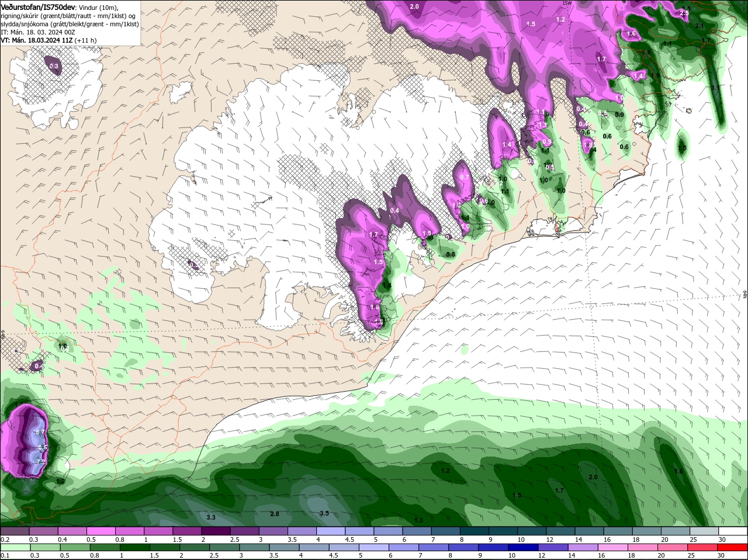Click the bright red swatch in the rain legend
The image size is (748, 560).
[x=733, y=547]
